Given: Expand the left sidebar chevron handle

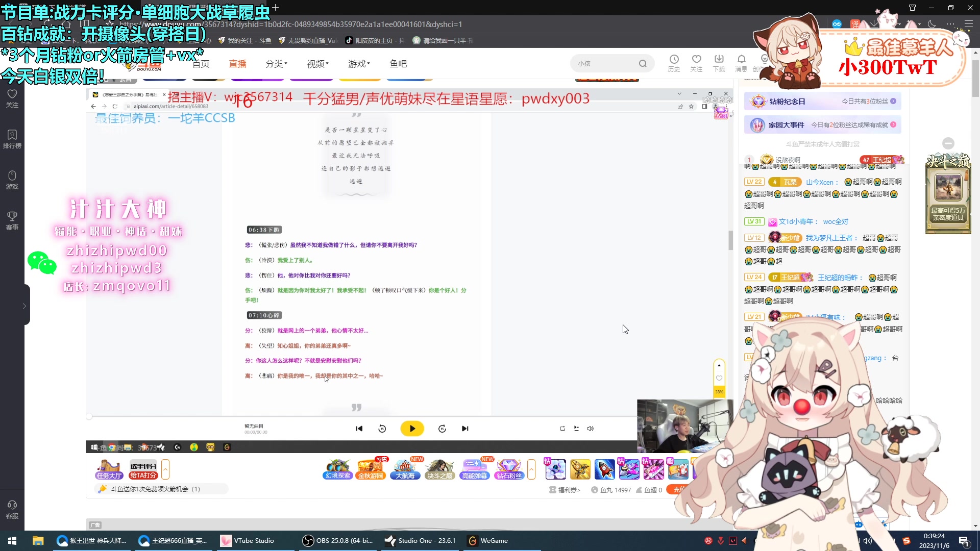Looking at the screenshot, I should tap(24, 306).
